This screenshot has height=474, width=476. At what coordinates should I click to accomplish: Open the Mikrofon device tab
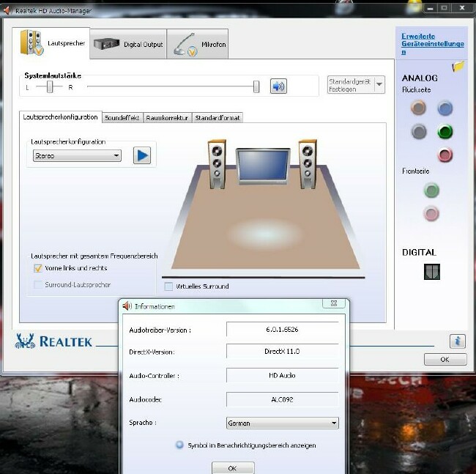197,44
